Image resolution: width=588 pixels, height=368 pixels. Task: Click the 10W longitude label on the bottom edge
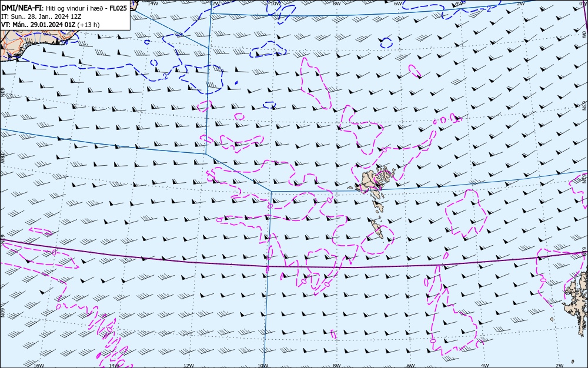tap(263, 366)
